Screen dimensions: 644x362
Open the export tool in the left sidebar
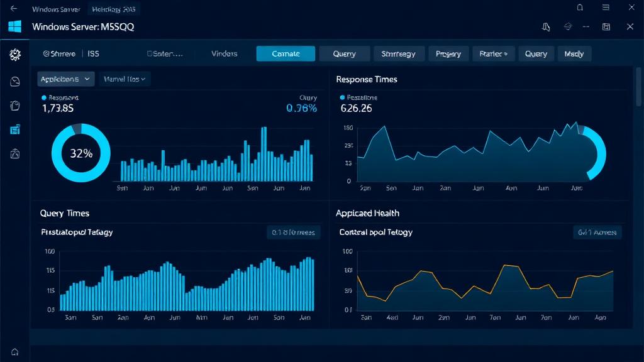pyautogui.click(x=14, y=153)
